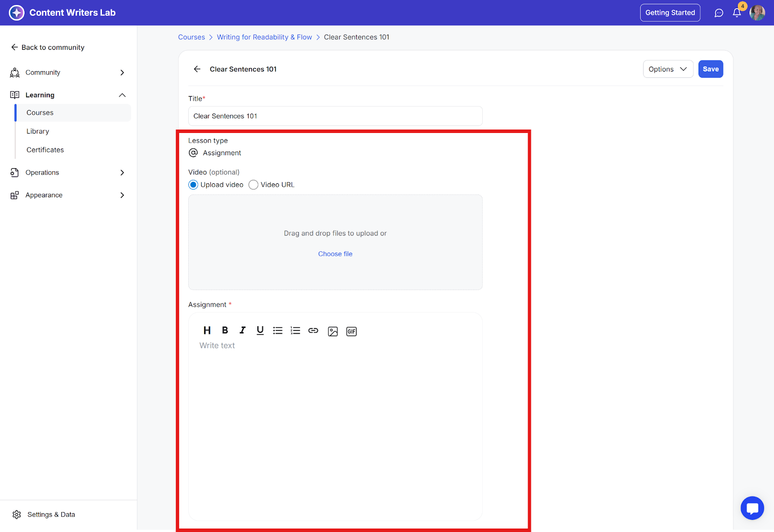Toggle underline formatting
The image size is (774, 532).
click(x=260, y=330)
